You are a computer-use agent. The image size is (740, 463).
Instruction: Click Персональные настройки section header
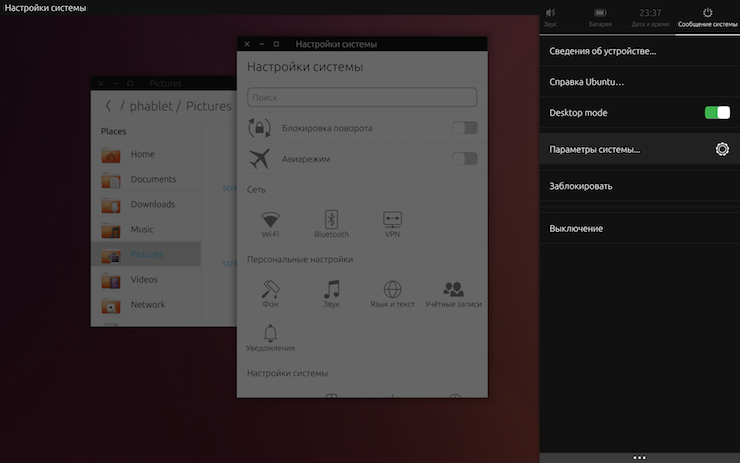tap(300, 260)
